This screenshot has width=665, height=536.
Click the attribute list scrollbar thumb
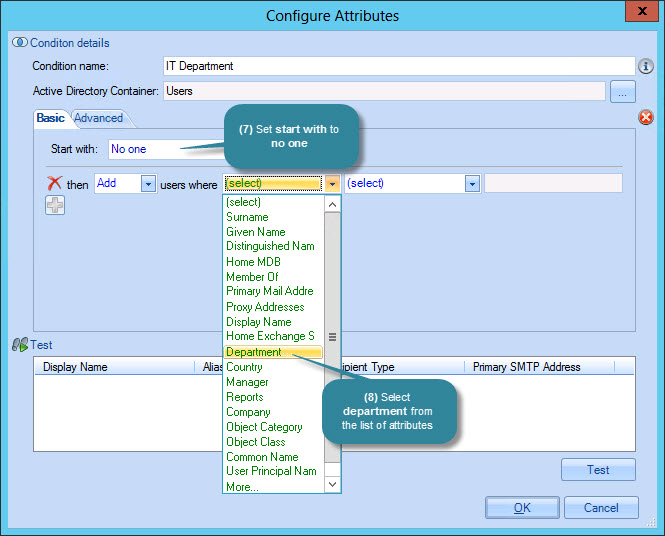332,337
